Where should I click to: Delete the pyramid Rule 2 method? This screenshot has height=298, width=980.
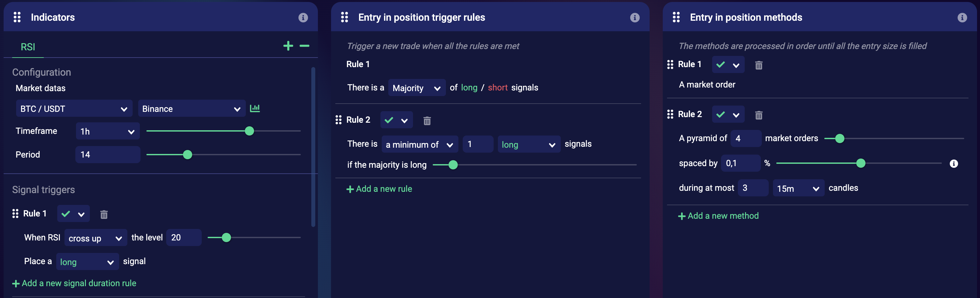759,115
